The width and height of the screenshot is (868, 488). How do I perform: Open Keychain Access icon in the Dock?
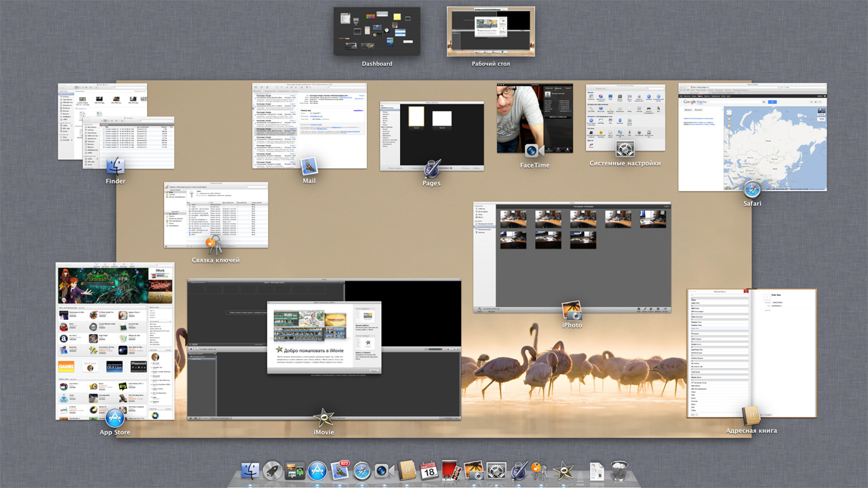click(x=540, y=471)
